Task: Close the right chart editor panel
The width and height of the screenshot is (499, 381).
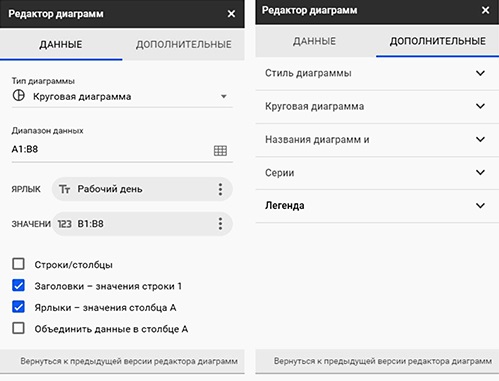Action: [x=485, y=10]
